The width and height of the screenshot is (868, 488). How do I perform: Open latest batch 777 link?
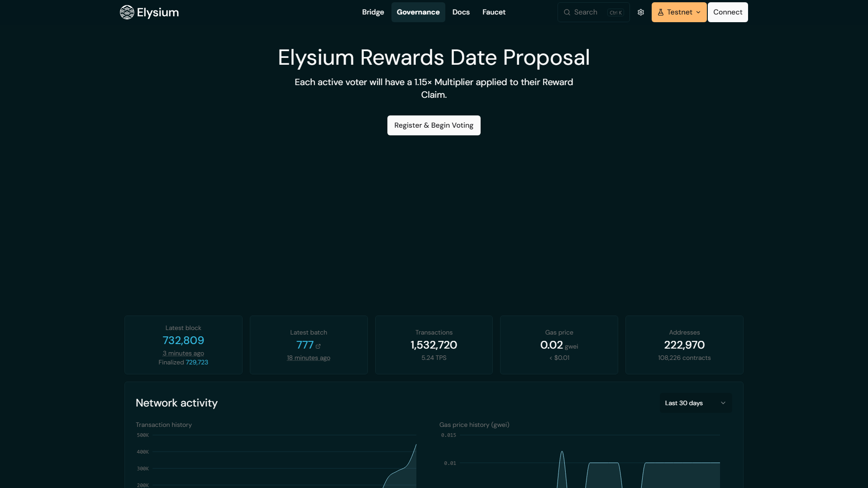coord(305,345)
